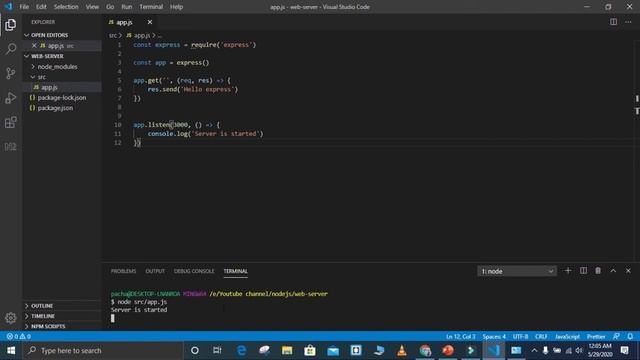Open the Explorer view in activity bar
Viewport: 640px width, 360px height.
pos(11,25)
